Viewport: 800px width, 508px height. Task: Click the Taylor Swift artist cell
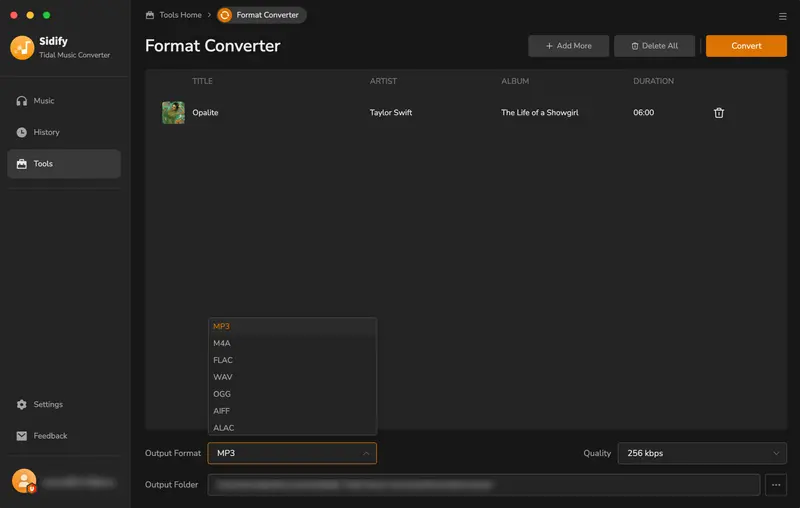391,113
